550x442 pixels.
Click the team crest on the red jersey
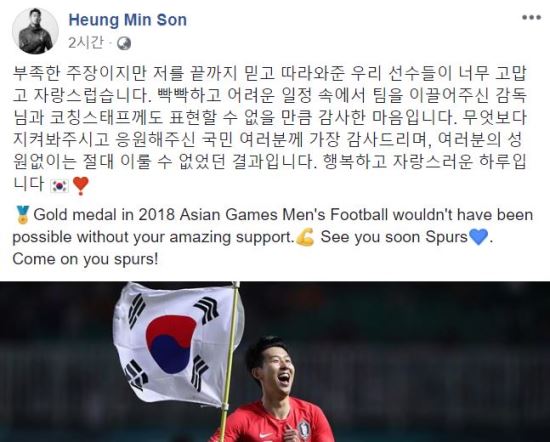tap(304, 431)
